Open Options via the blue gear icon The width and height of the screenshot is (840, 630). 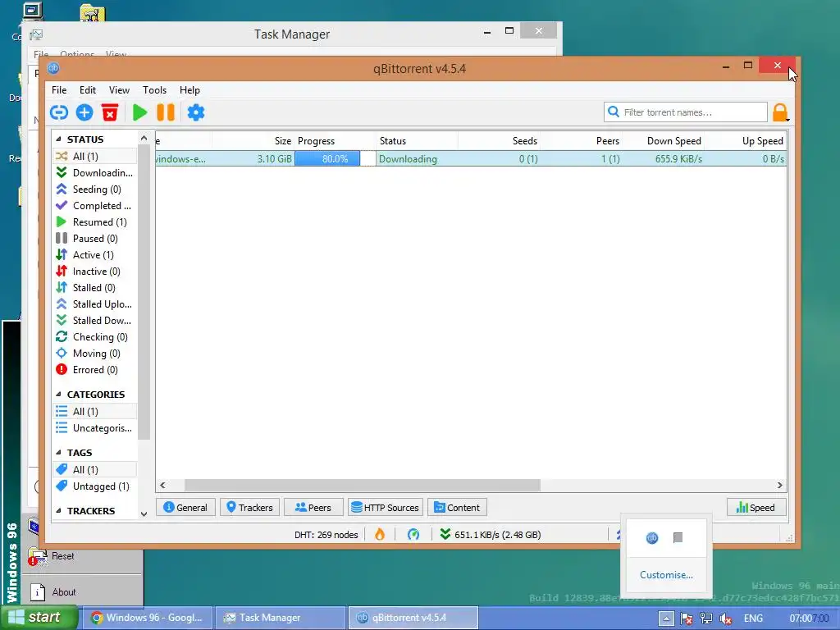[195, 112]
